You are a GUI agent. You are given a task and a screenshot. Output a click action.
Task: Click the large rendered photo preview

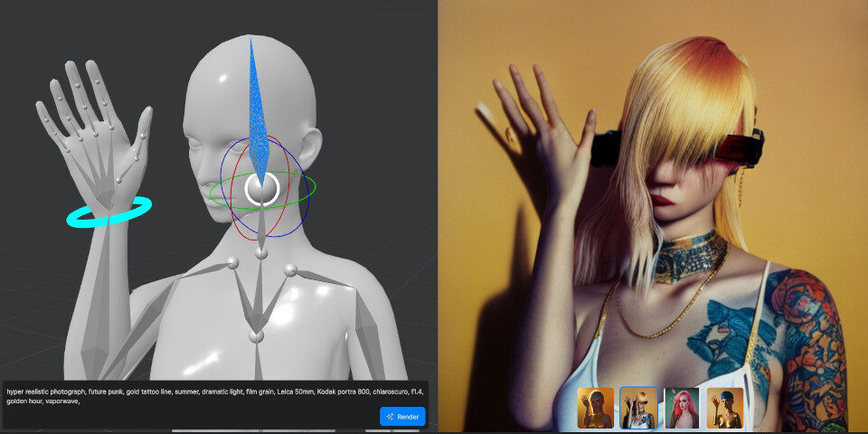point(651,199)
